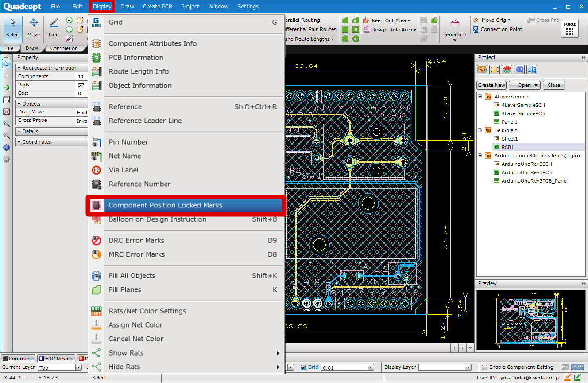Select the Connection Point tool
Image resolution: width=588 pixels, height=383 pixels.
[497, 29]
